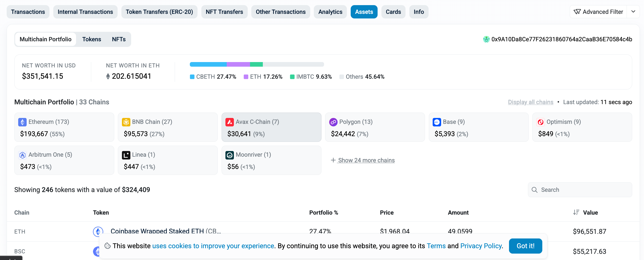Open the Terms link

436,246
